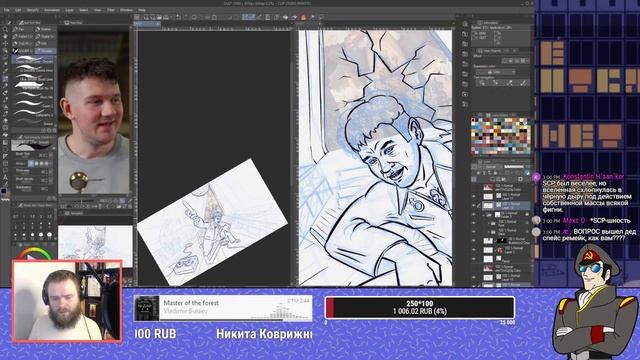Viewport: 640px width, 360px height.
Task: Select the Move layer tool
Action: click(5, 43)
